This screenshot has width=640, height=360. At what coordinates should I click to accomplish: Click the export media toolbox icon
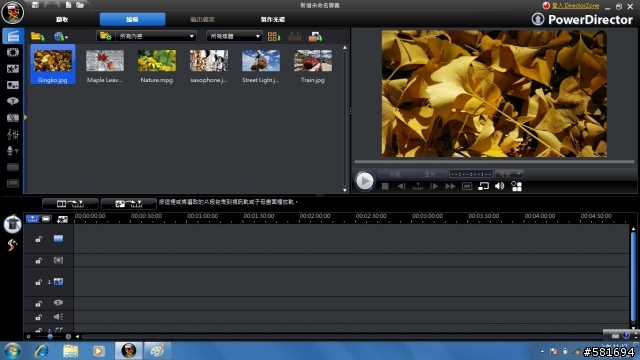tap(315, 37)
